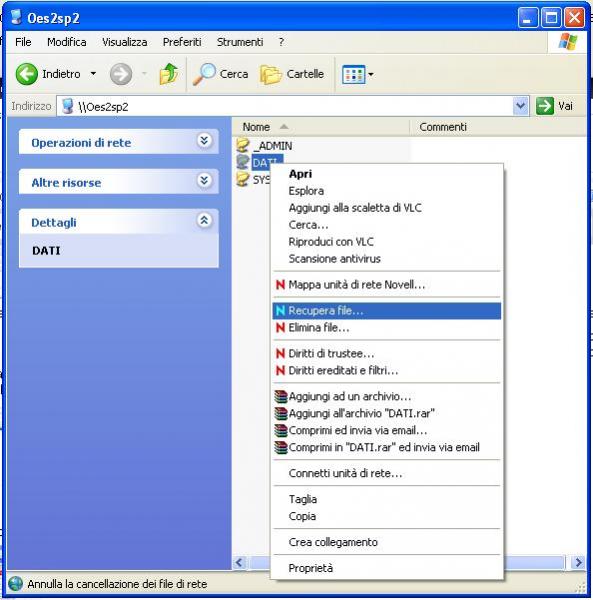Click the Up folder icon in toolbar
593x600 pixels.
pyautogui.click(x=169, y=74)
